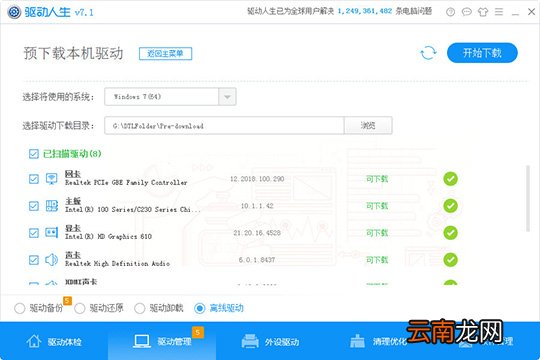
Task: Click Realtek High Definition Audio text
Action: (x=117, y=264)
